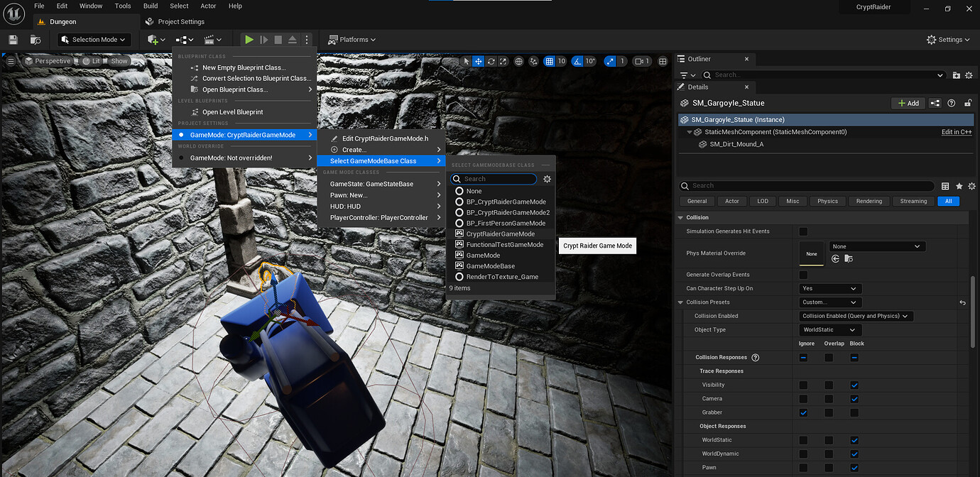Open the Object Type WorldStatic dropdown

click(830, 330)
